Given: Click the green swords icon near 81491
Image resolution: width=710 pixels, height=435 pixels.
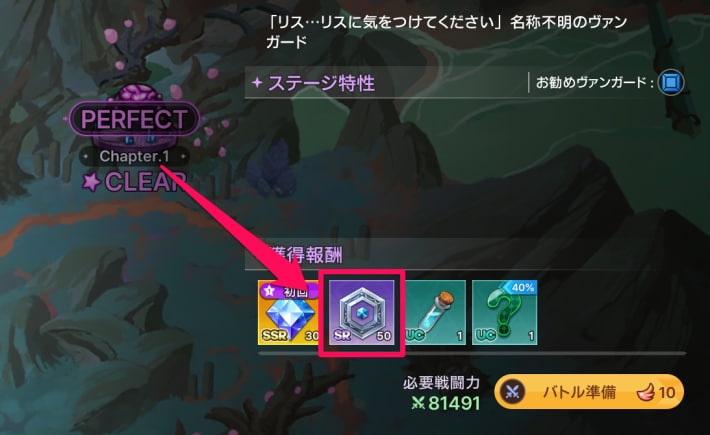Looking at the screenshot, I should [x=418, y=402].
